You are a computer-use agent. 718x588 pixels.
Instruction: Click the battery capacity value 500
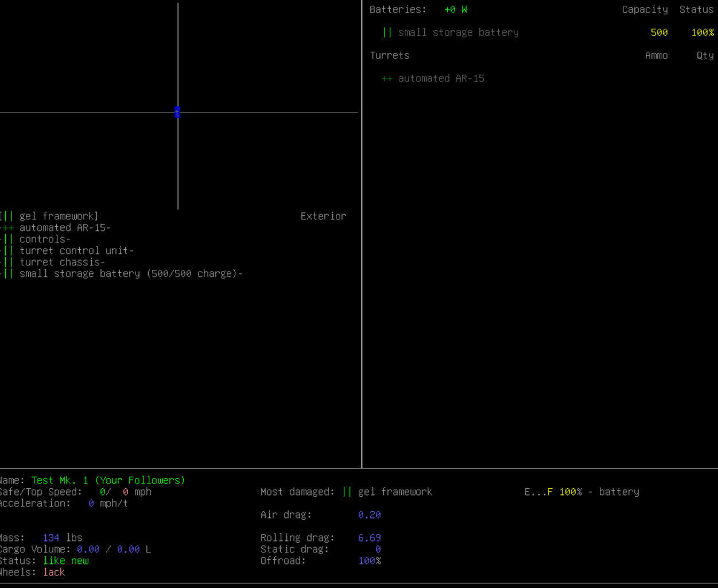pos(659,33)
